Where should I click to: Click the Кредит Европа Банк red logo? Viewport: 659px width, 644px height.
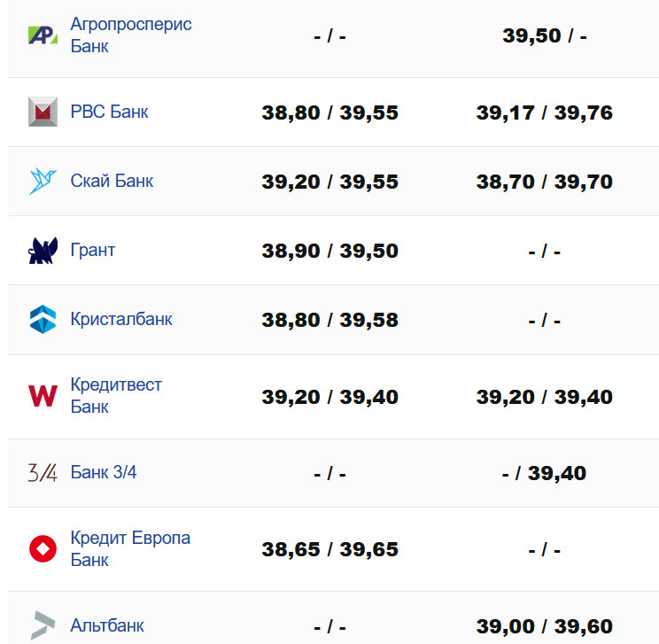(x=43, y=549)
